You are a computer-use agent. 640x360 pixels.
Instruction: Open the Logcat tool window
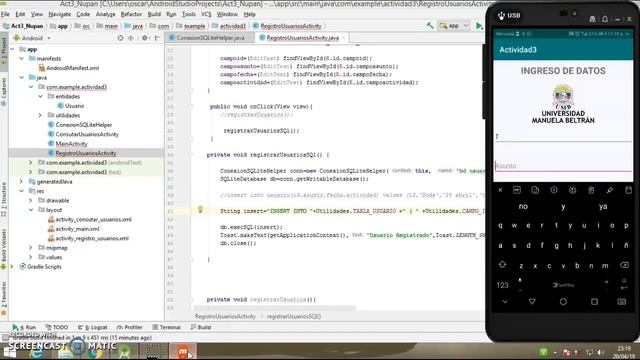coord(93,327)
